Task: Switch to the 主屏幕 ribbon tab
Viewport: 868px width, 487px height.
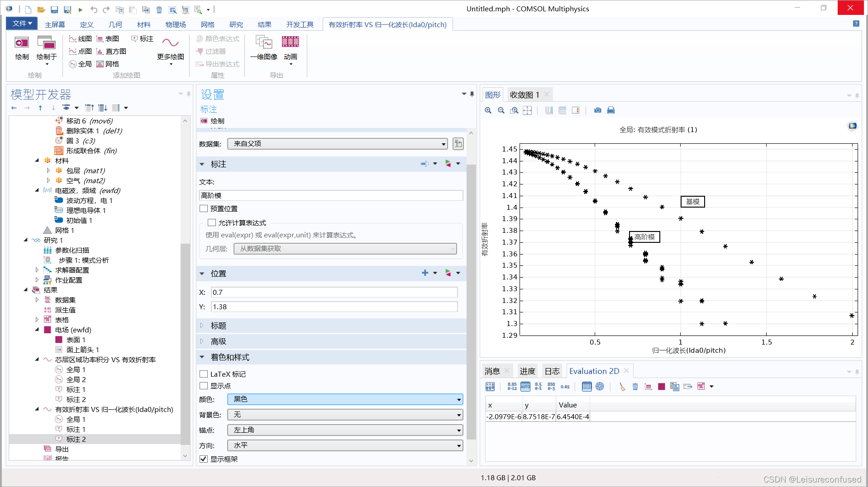Action: click(55, 24)
